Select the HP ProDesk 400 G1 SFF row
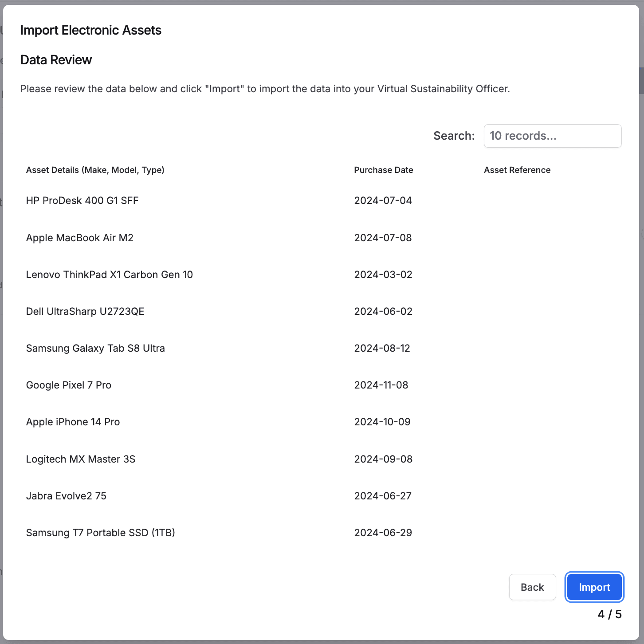The image size is (644, 644). pos(82,200)
